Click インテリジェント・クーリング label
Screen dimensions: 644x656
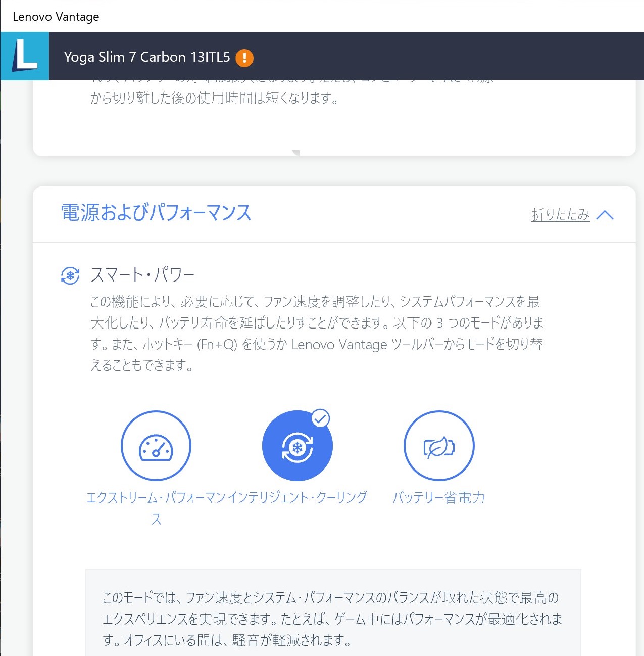point(298,497)
